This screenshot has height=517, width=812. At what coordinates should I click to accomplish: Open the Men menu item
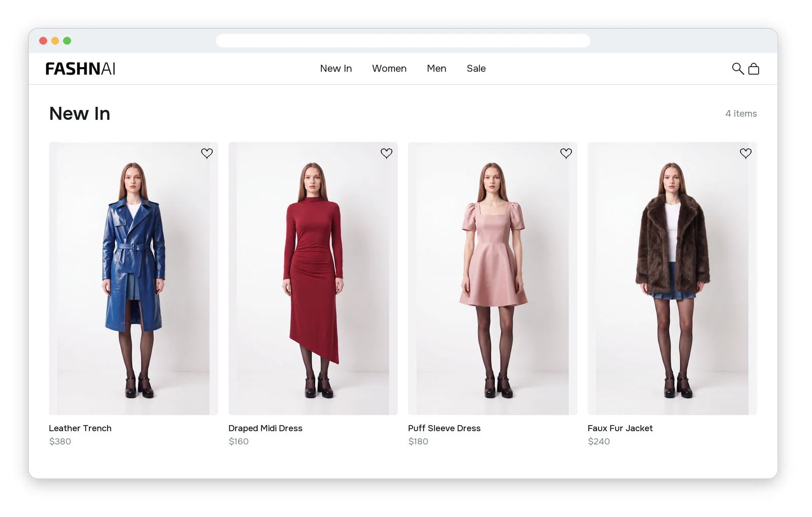(436, 69)
